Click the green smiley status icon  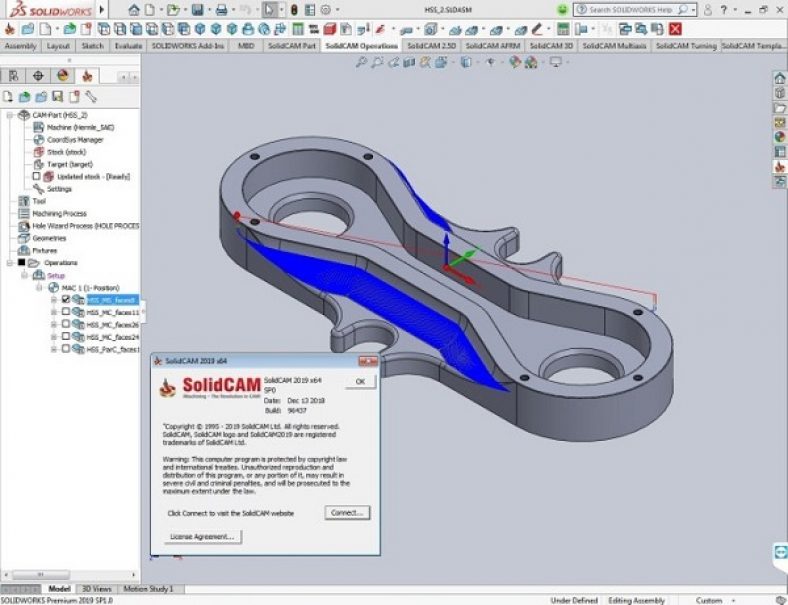[x=562, y=10]
